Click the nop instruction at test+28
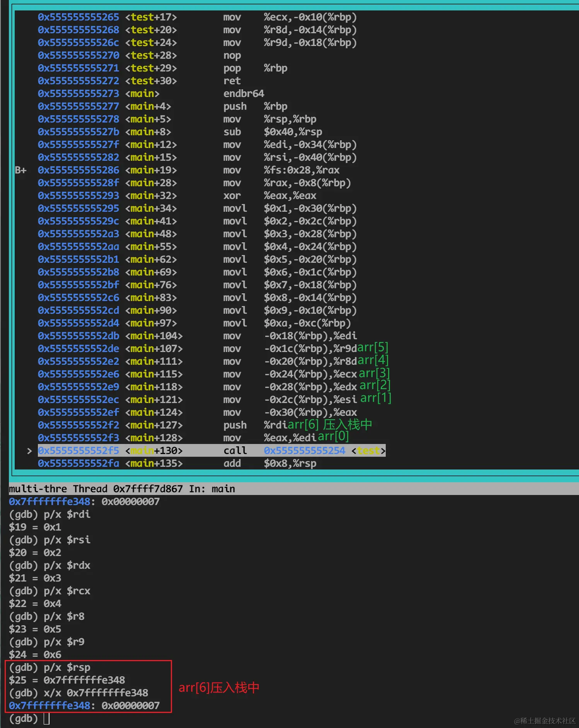Screen dimensions: 579x728 click(x=232, y=55)
